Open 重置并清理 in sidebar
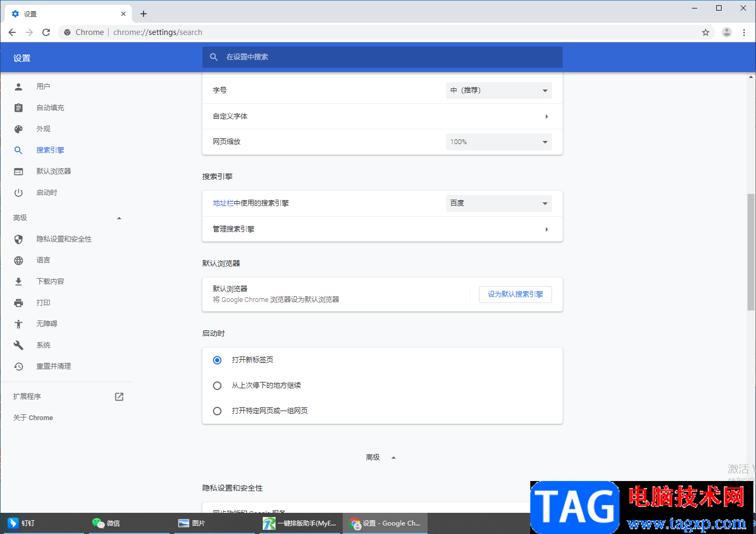This screenshot has height=534, width=756. [54, 366]
